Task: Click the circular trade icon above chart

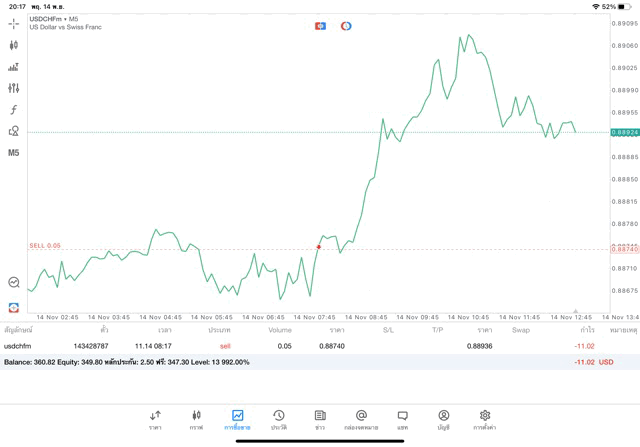Action: (346, 26)
